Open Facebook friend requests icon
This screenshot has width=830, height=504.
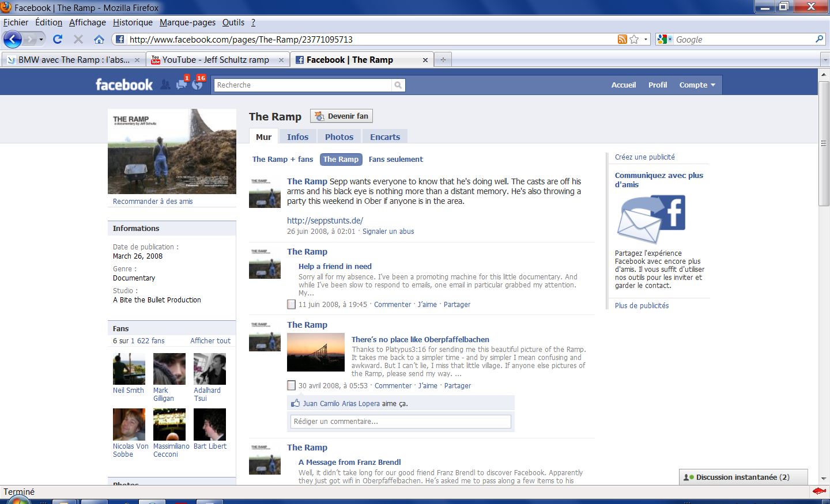(165, 85)
